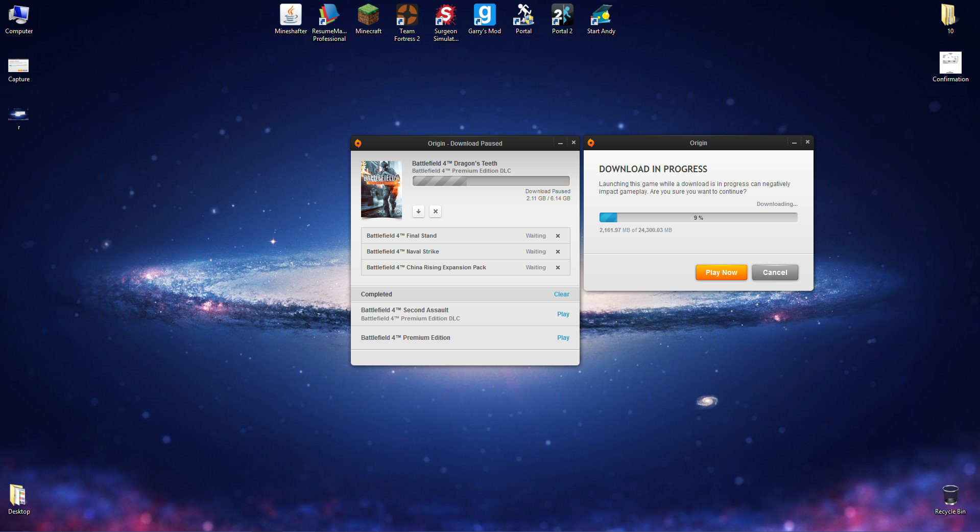
Task: Select the China Rising Expansion Pack queue row
Action: 465,267
